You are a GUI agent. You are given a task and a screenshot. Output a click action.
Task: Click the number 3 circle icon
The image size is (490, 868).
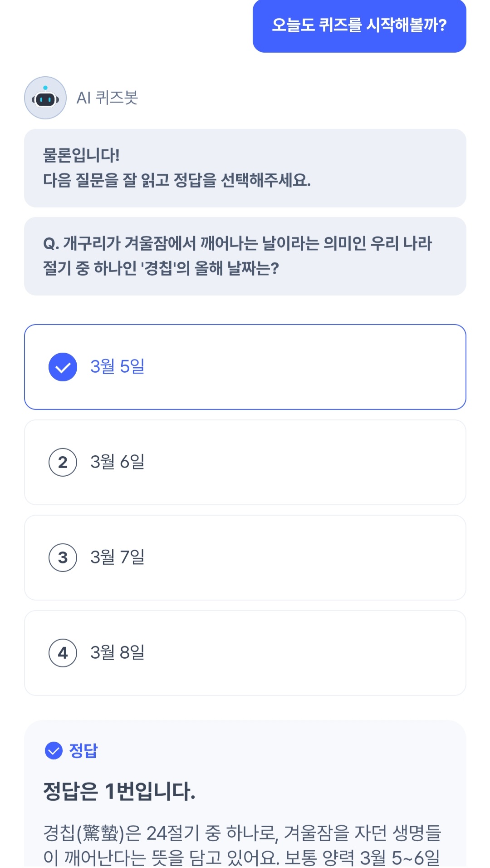click(63, 557)
